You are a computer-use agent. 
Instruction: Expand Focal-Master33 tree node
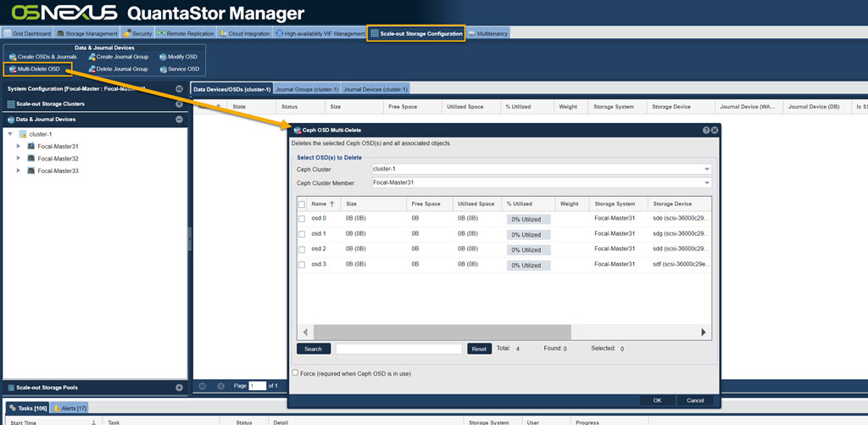19,171
